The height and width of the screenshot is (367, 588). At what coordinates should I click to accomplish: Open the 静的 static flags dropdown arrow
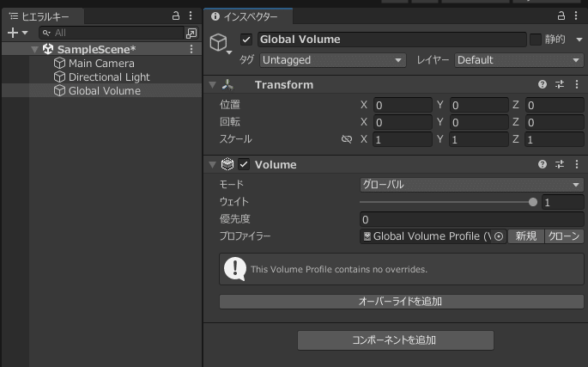pos(579,40)
